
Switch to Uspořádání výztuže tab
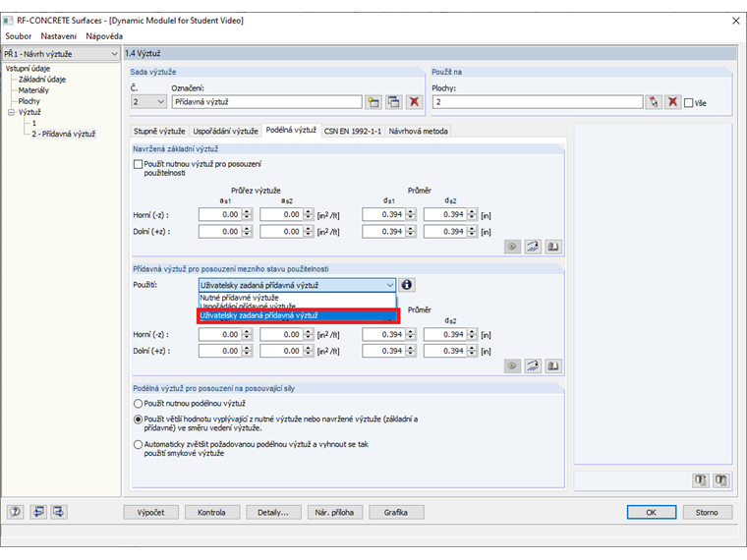coord(225,131)
